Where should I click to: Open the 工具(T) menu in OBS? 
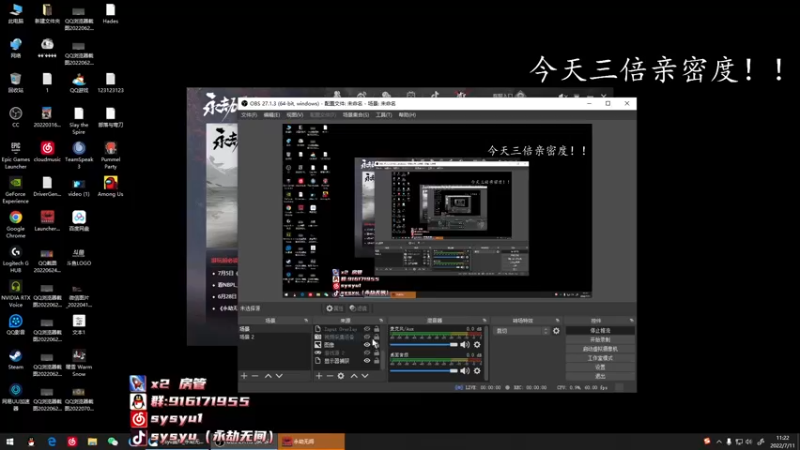pyautogui.click(x=384, y=115)
